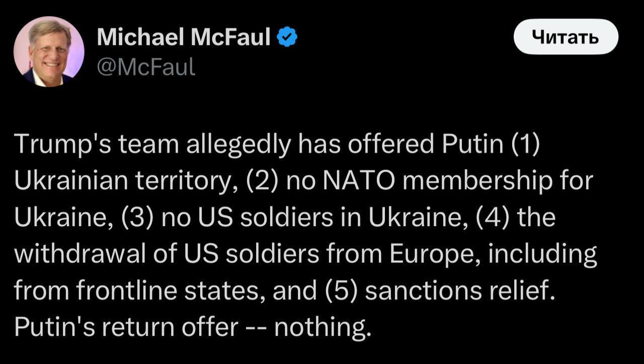Open the @McFaul handle link
Image resolution: width=644 pixels, height=364 pixels.
(145, 66)
